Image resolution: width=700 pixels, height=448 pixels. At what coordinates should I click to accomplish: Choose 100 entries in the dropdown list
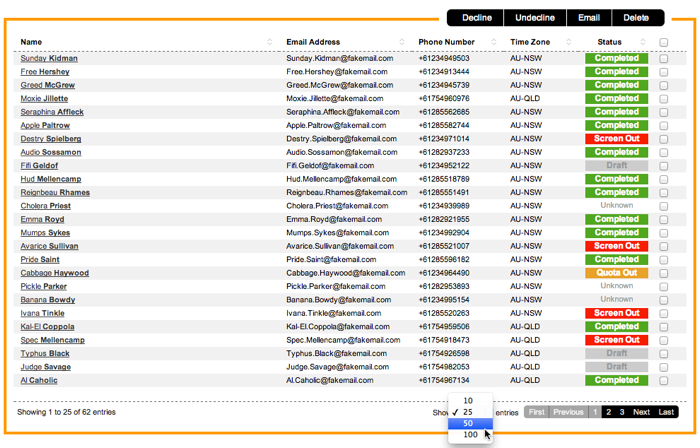pos(470,435)
